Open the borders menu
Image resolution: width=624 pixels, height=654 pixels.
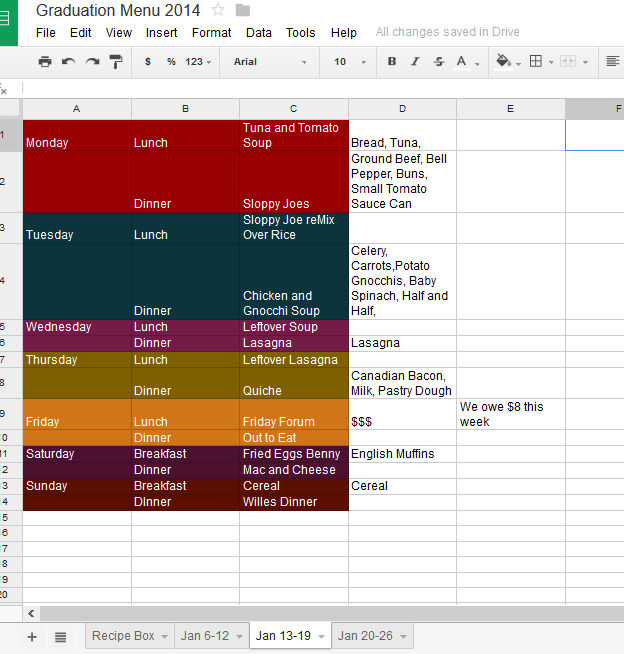click(x=536, y=61)
